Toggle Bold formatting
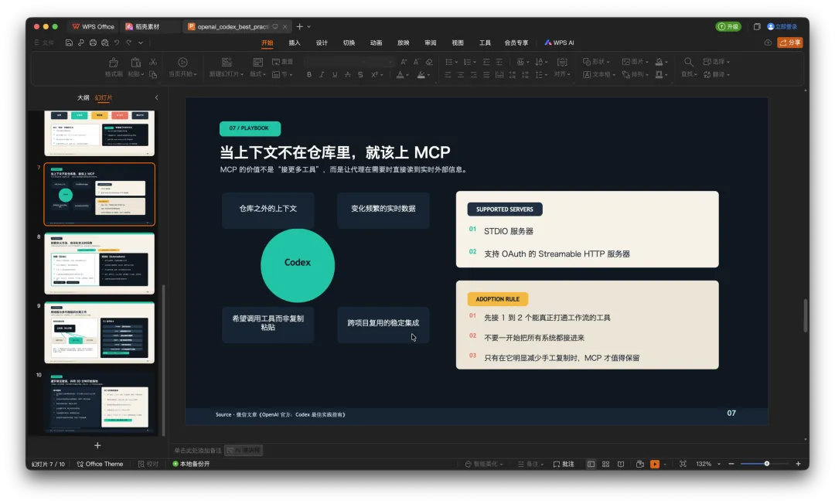Image resolution: width=835 pixels, height=504 pixels. tap(308, 74)
